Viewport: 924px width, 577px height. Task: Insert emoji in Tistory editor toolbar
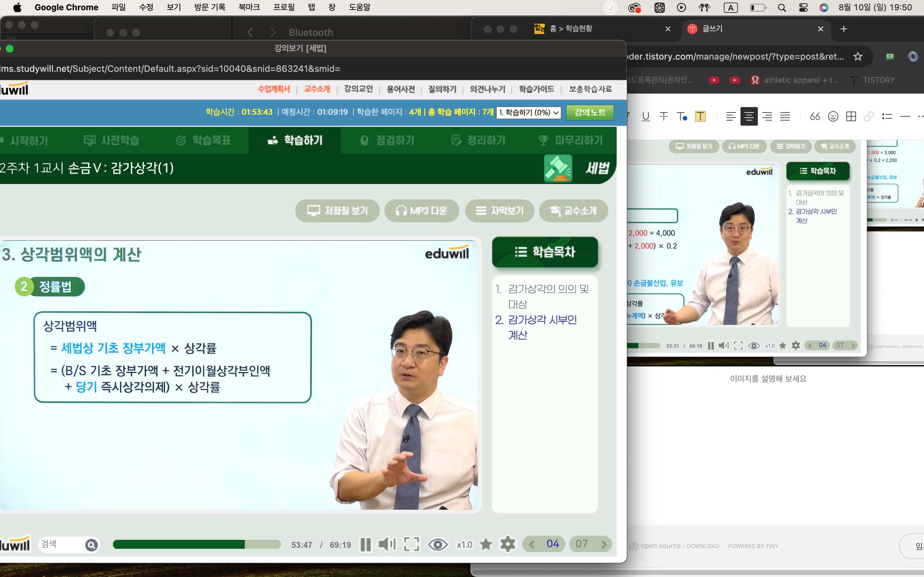pos(833,116)
